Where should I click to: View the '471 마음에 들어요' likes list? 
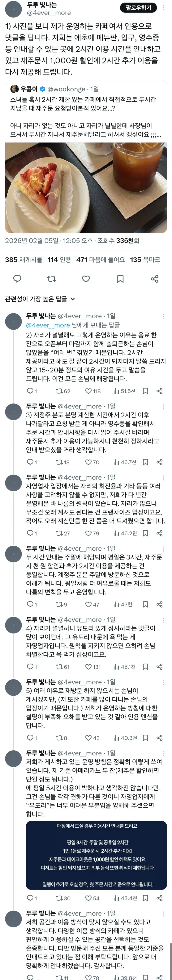pyautogui.click(x=93, y=263)
